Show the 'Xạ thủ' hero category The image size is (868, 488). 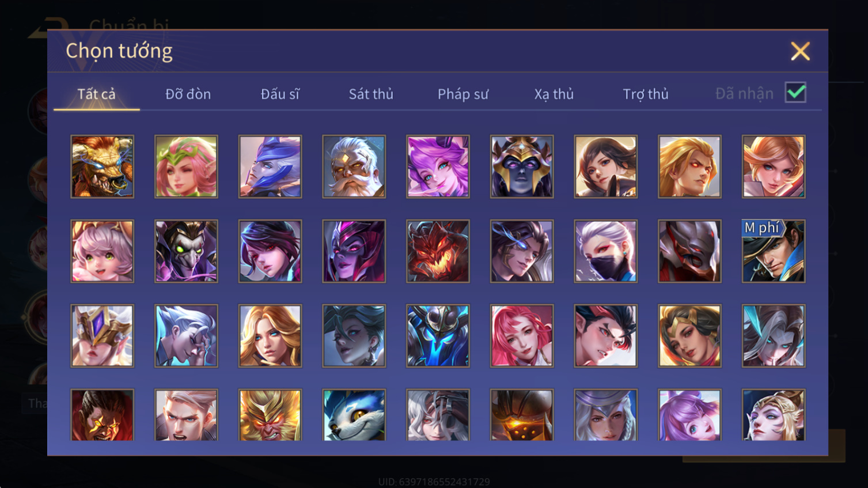554,94
